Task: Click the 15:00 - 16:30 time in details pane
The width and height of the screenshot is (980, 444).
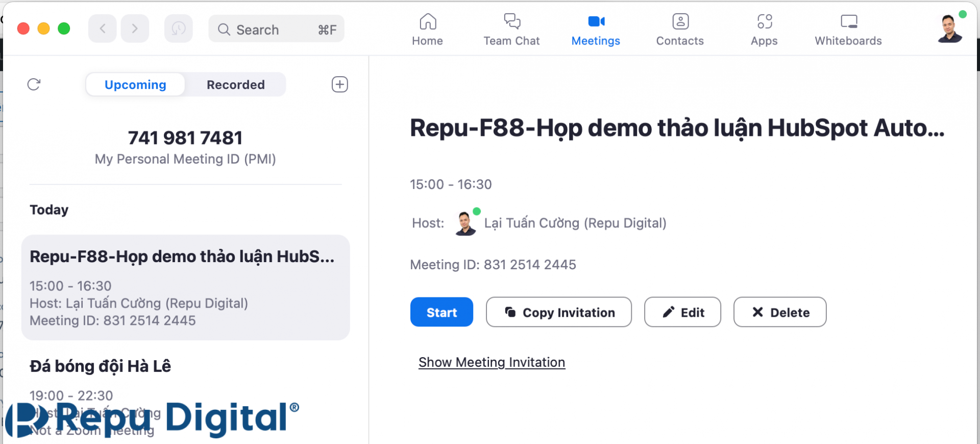Action: [x=451, y=184]
